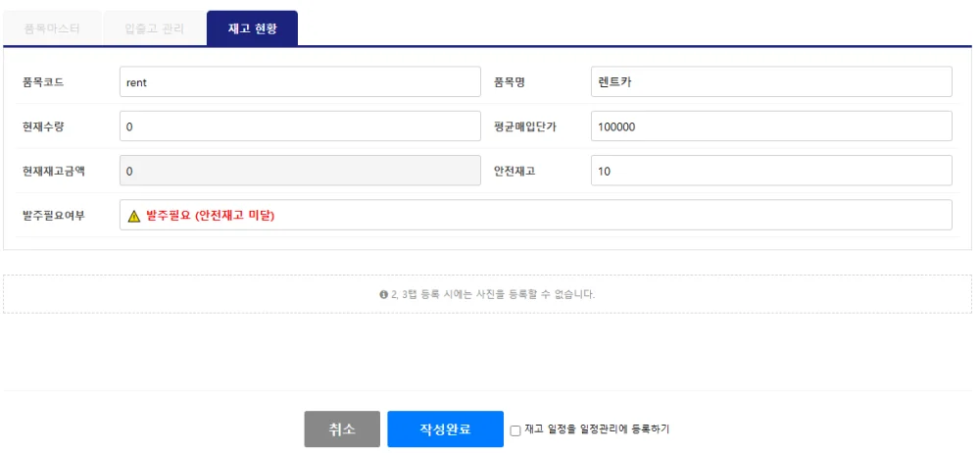Viewport: 980px width, 453px height.
Task: Open the 입출고 관리 tab
Action: (155, 28)
